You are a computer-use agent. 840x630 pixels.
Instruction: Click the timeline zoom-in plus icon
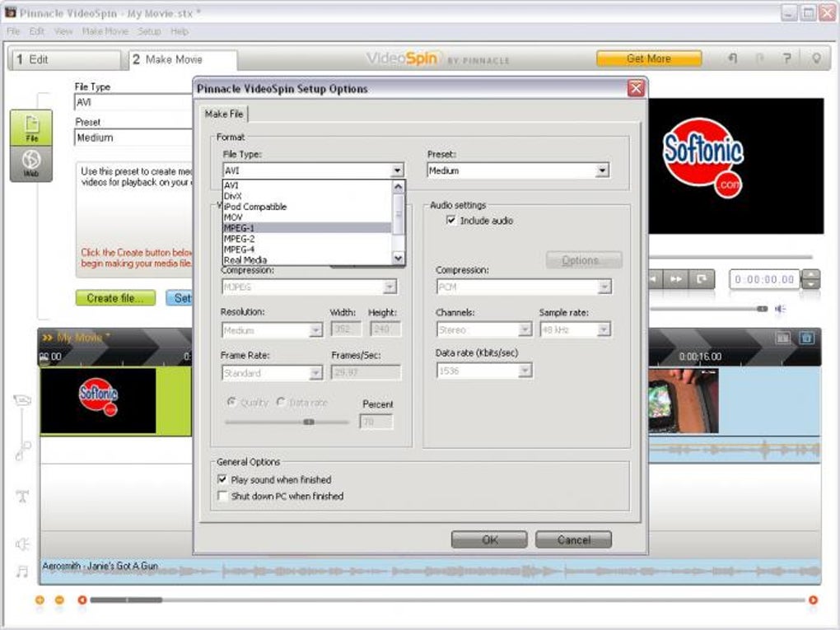click(40, 600)
